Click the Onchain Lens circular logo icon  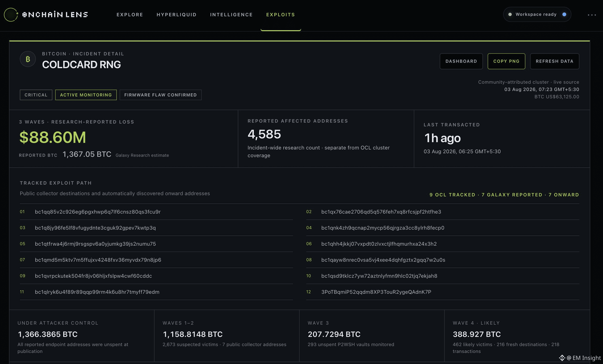11,15
